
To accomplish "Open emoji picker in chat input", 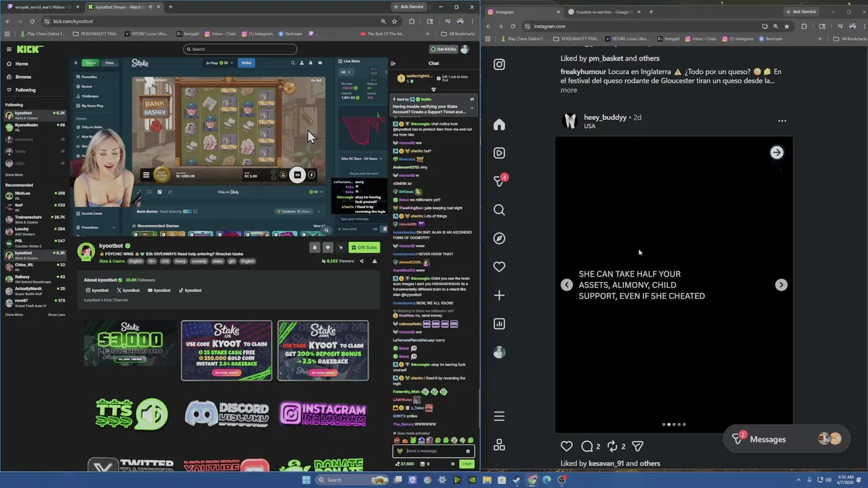I will [x=467, y=451].
